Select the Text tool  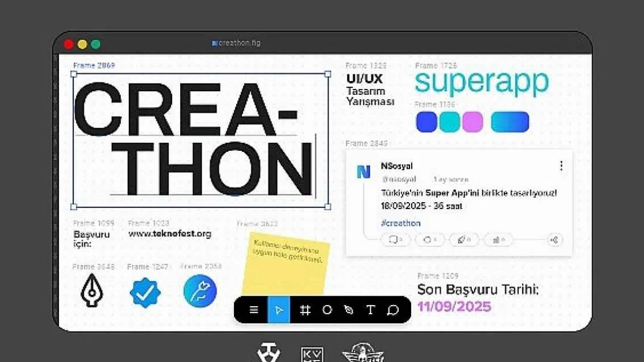tap(370, 310)
